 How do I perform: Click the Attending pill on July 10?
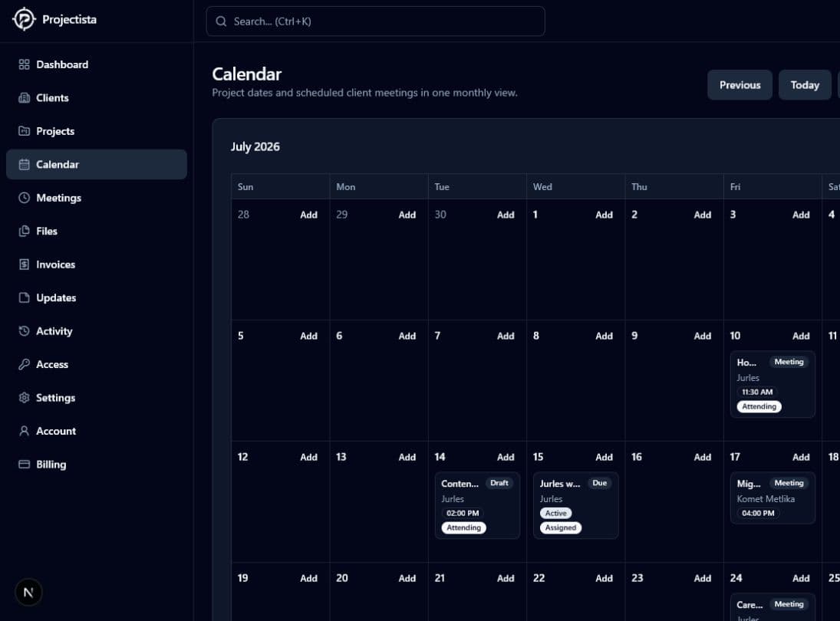759,406
